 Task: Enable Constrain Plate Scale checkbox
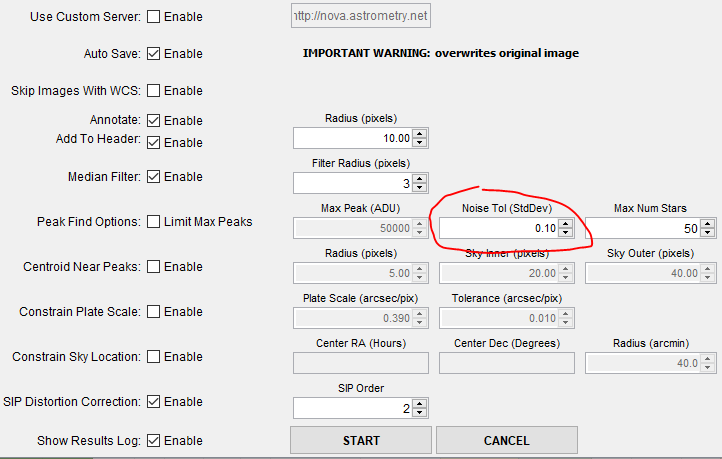click(x=153, y=311)
